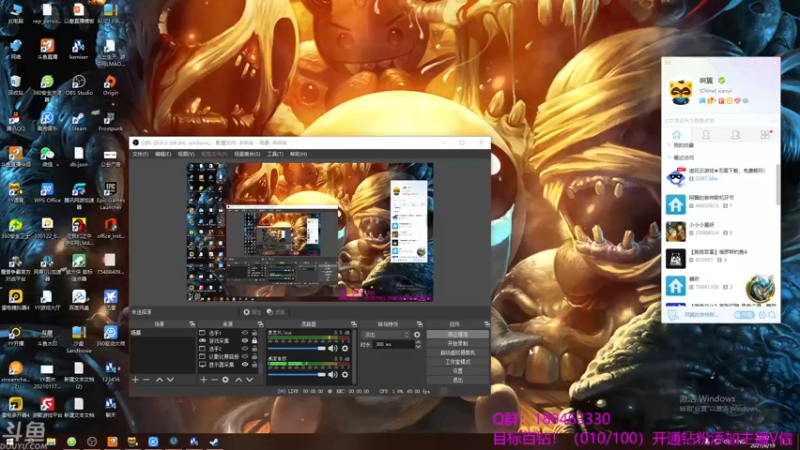Viewport: 800px width, 450px height.
Task: Toggle visibility of 显示器采集 source
Action: (245, 365)
